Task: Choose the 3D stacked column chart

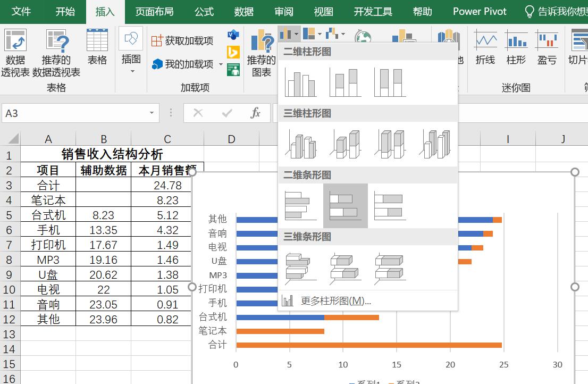Action: coord(345,144)
